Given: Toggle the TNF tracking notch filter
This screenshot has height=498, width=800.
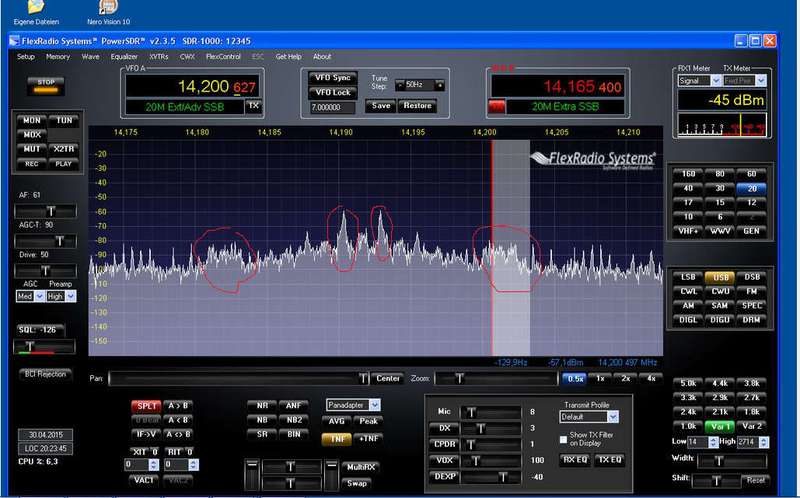Looking at the screenshot, I should [x=337, y=439].
